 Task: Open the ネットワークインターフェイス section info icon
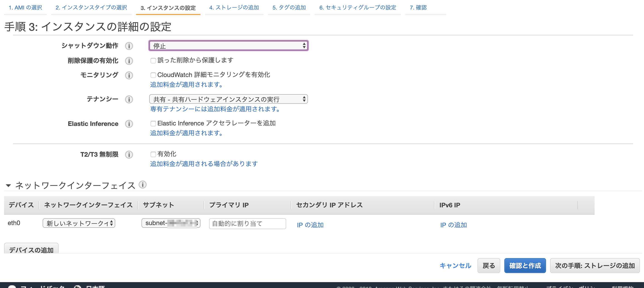click(x=142, y=185)
